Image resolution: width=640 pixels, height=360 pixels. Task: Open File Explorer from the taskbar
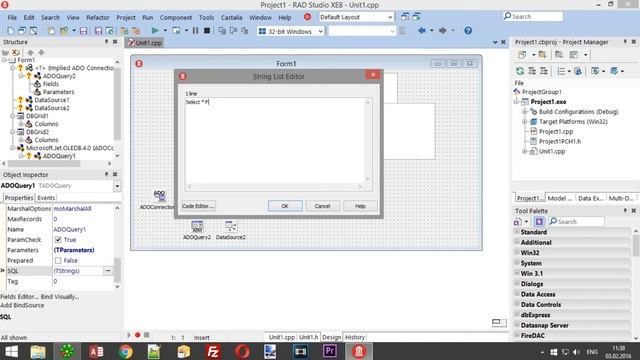[38, 351]
